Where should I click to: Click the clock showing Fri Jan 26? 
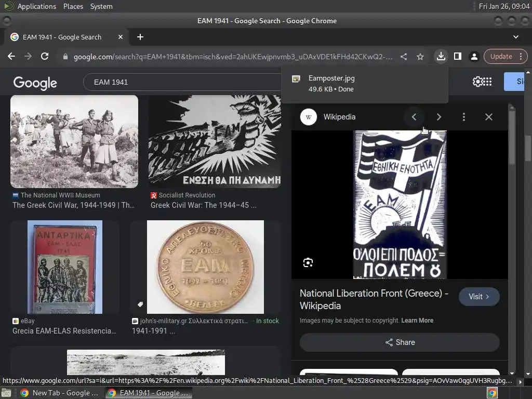click(504, 6)
